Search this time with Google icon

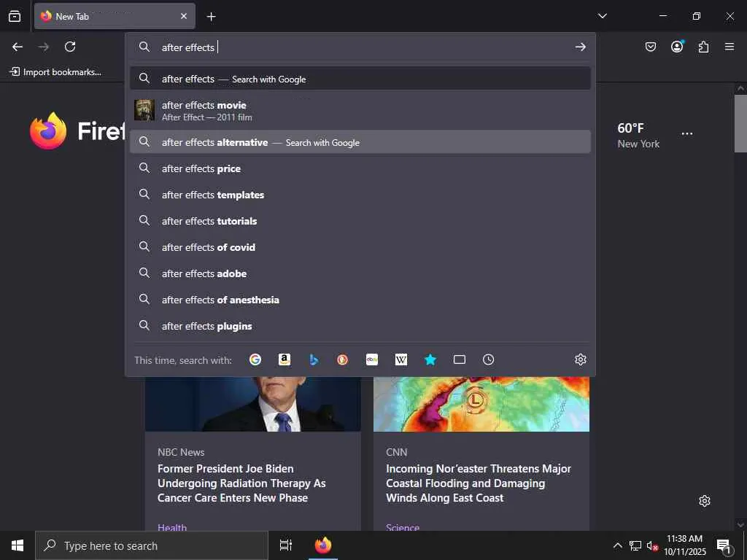click(x=255, y=359)
